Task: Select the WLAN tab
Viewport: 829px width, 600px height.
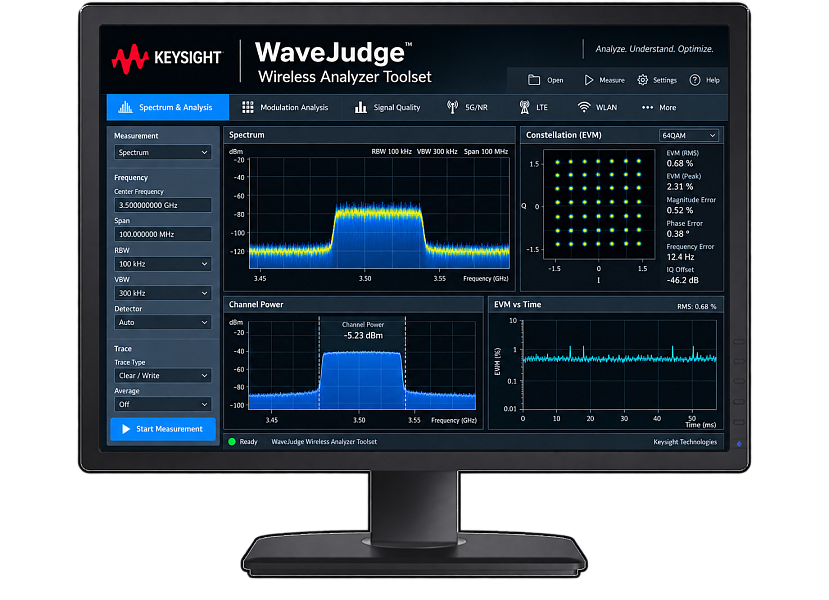Action: point(597,107)
